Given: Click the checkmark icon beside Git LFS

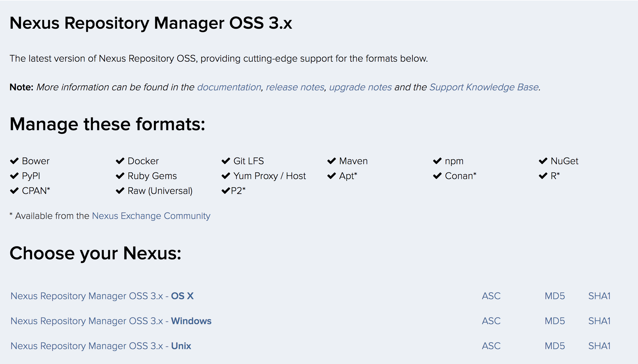Looking at the screenshot, I should pos(226,161).
